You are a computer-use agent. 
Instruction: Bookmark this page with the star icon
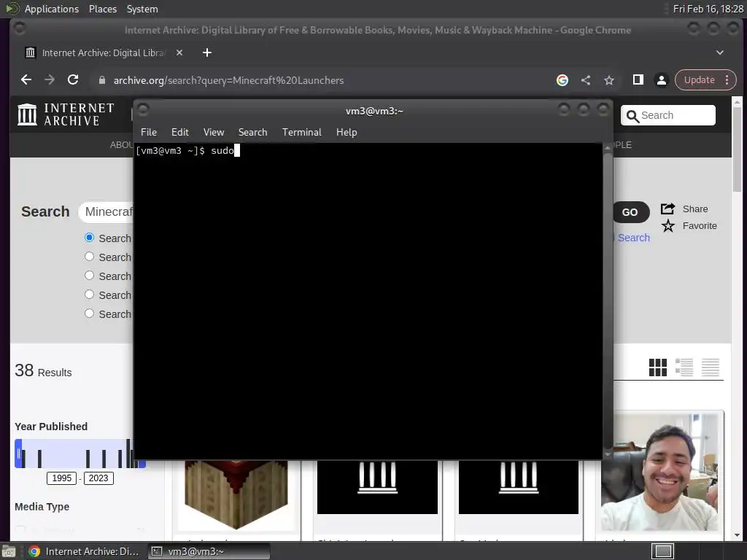pos(609,80)
